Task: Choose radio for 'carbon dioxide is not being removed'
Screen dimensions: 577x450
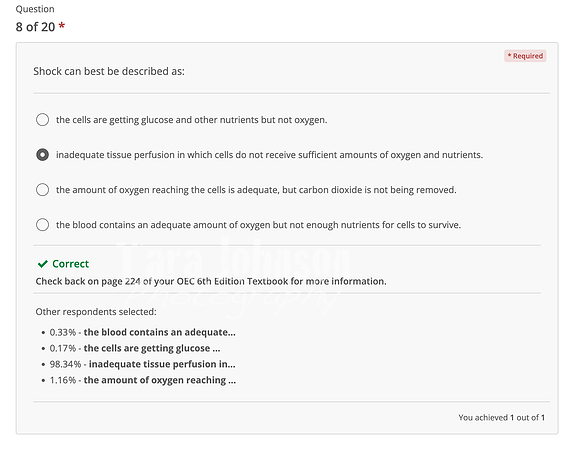Action: coord(42,189)
